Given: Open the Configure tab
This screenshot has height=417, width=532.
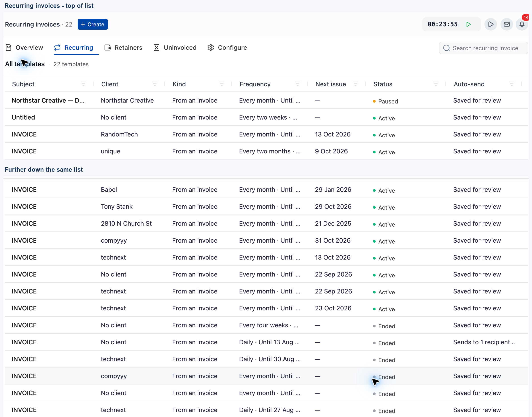Looking at the screenshot, I should (x=227, y=47).
